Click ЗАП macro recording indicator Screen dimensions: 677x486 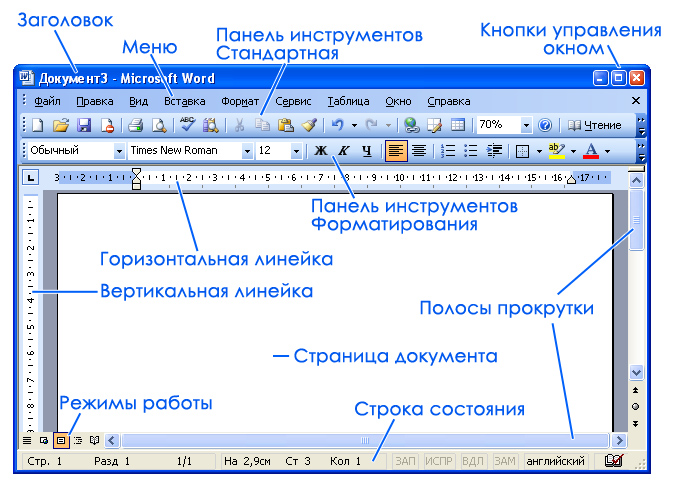(405, 461)
